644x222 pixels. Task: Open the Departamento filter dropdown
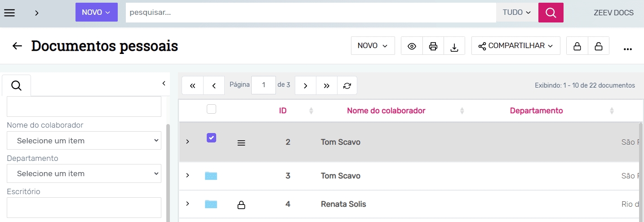click(x=84, y=173)
